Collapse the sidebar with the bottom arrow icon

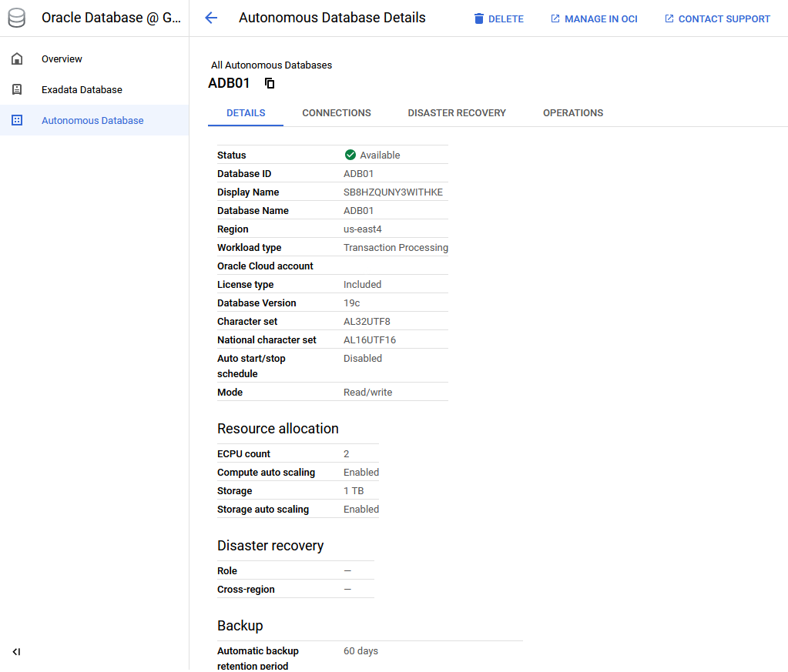(x=17, y=652)
